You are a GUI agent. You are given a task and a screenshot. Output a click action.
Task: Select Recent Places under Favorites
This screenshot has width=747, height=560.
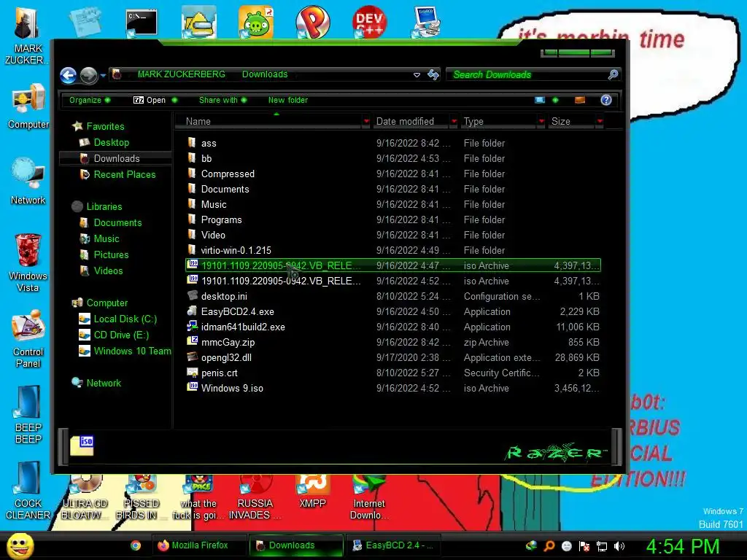[x=117, y=175]
